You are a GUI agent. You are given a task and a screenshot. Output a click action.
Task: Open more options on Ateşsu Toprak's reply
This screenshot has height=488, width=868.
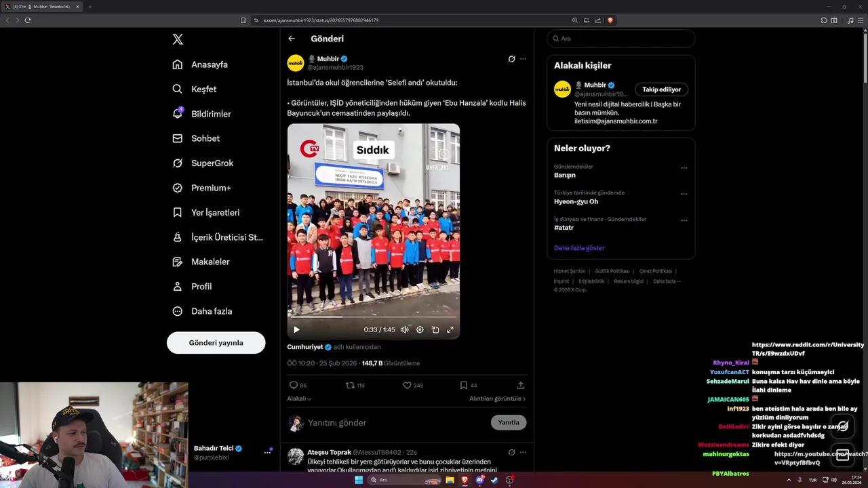click(523, 452)
